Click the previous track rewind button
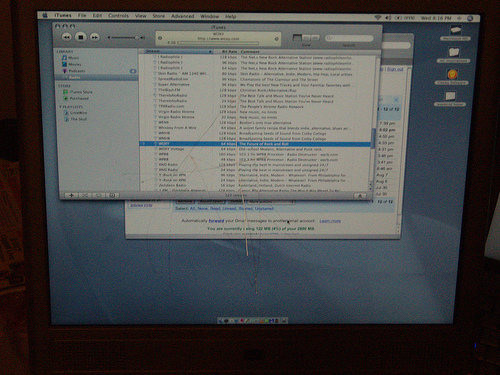This screenshot has width=500, height=375. coord(67,37)
